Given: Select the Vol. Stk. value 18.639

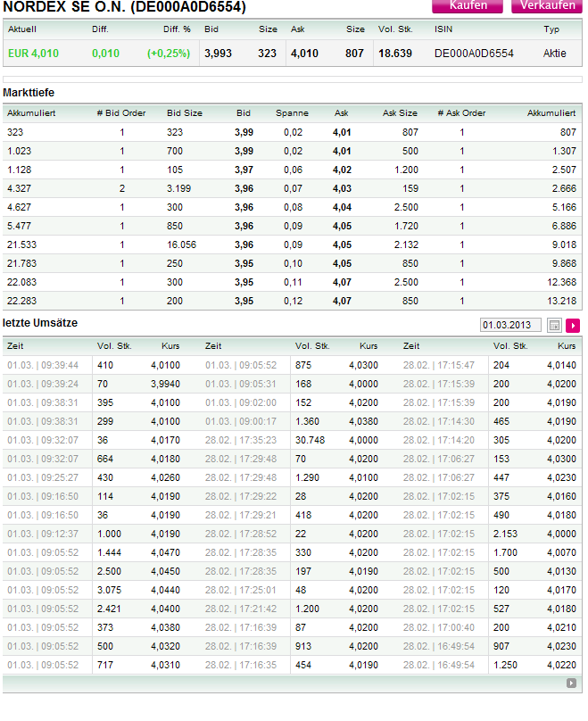Looking at the screenshot, I should point(395,54).
